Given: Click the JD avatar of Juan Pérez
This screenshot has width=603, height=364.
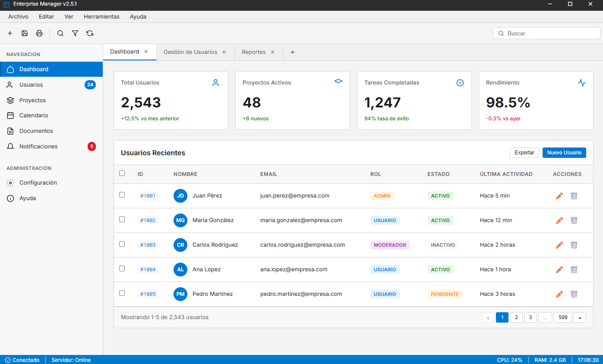Looking at the screenshot, I should point(180,196).
